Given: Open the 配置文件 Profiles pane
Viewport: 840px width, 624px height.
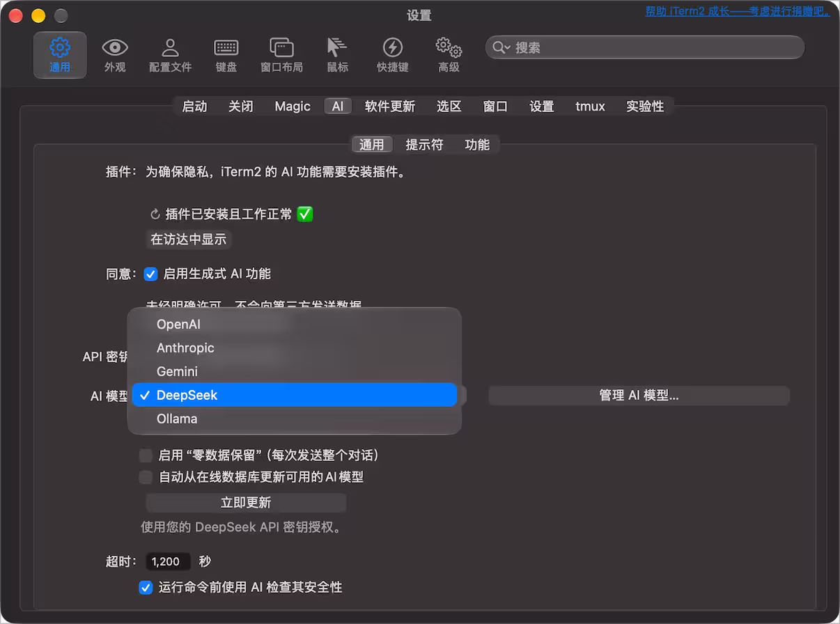Looking at the screenshot, I should click(x=170, y=55).
